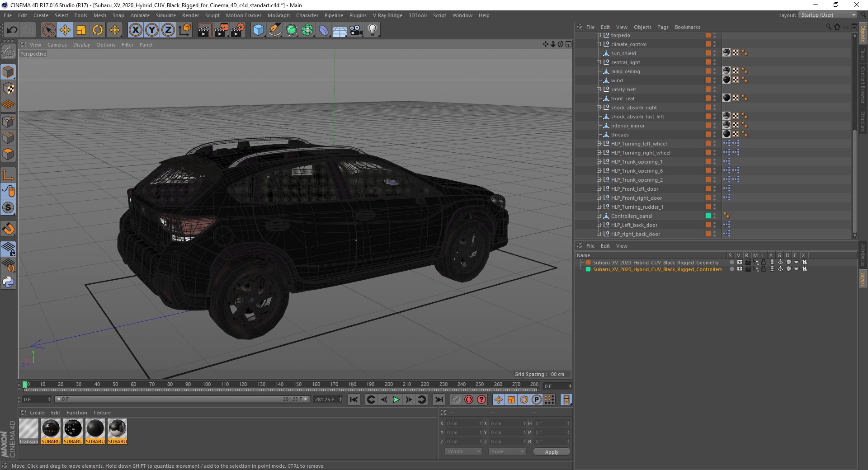Add a Cube primitive object

[x=258, y=30]
